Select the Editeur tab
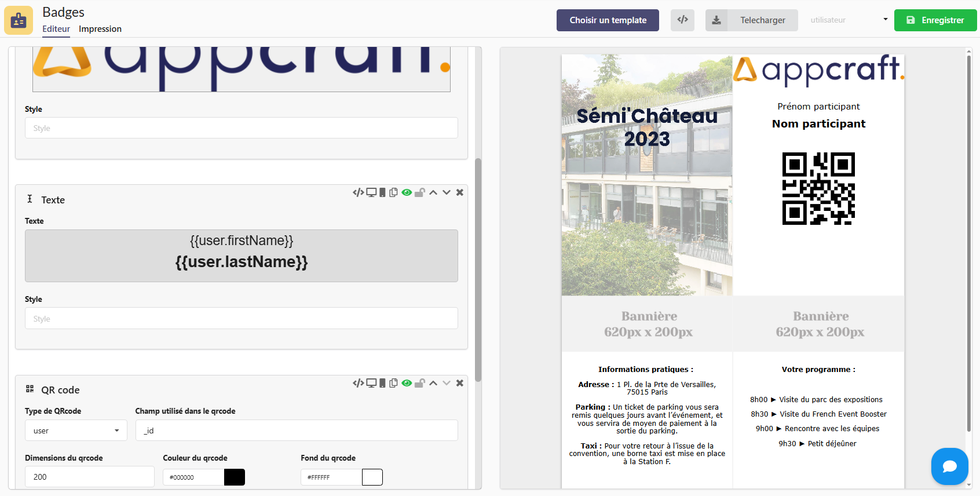The width and height of the screenshot is (980, 496). pos(56,29)
